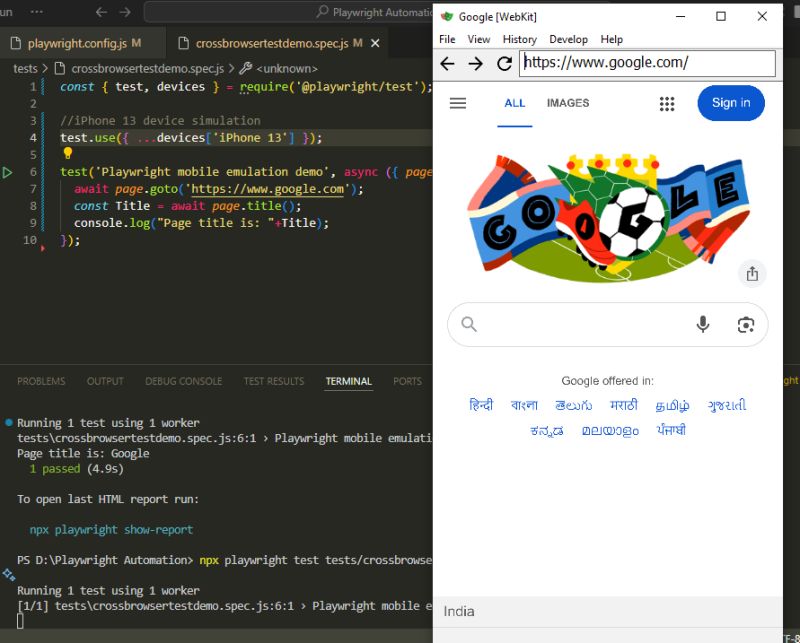Click 'npx playwright show-report' in terminal
The image size is (800, 643).
pyautogui.click(x=111, y=530)
